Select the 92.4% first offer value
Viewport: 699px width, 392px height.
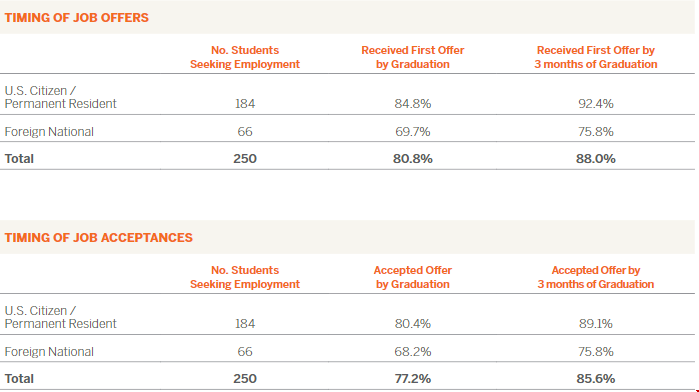[x=596, y=104]
